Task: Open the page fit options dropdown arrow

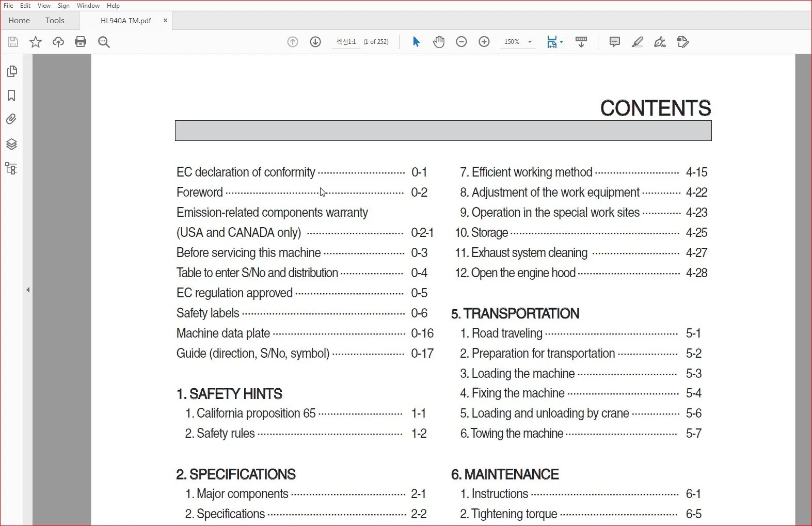Action: point(562,42)
